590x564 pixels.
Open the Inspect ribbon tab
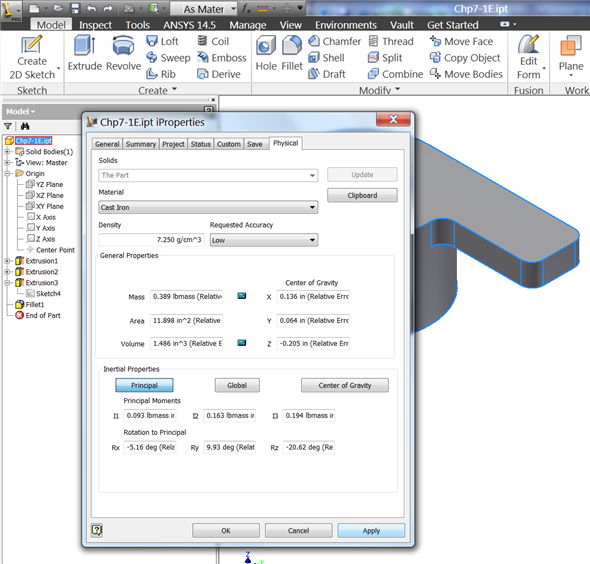click(95, 25)
